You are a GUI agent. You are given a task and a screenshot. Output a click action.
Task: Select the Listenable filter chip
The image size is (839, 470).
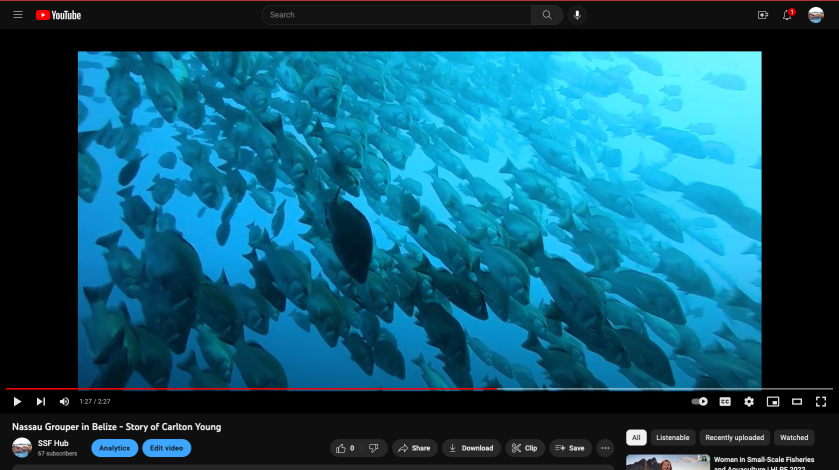pyautogui.click(x=672, y=437)
